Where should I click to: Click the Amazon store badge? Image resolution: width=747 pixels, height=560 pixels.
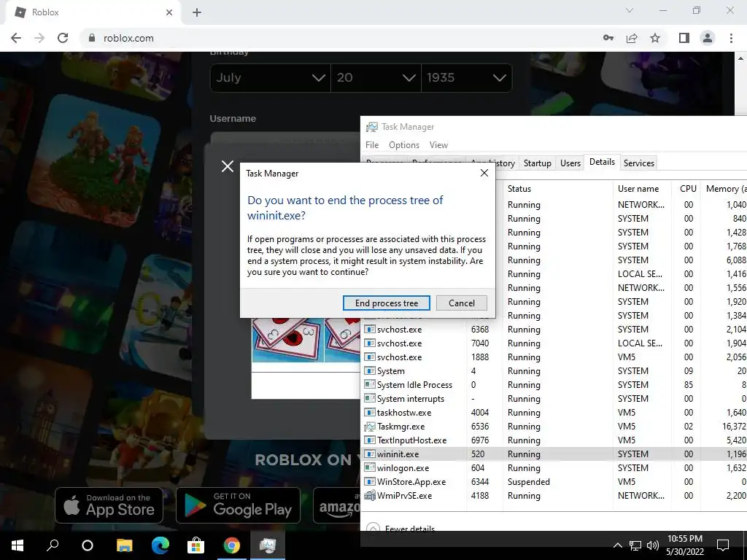(x=337, y=505)
